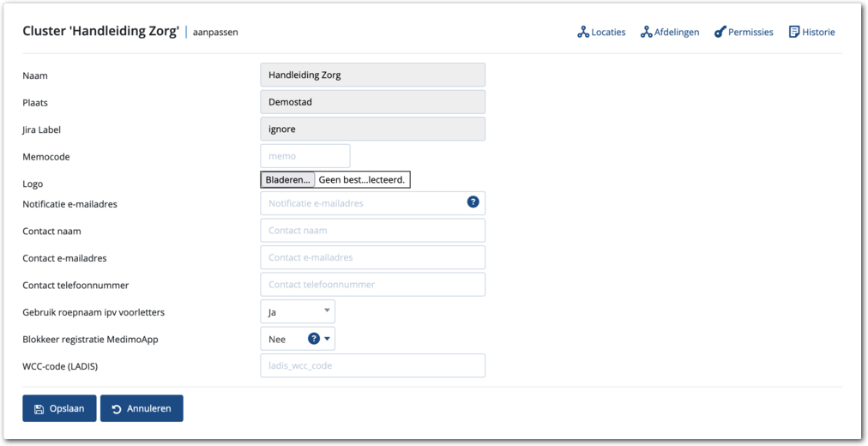Click the Historie document icon
The image size is (868, 446).
point(794,33)
